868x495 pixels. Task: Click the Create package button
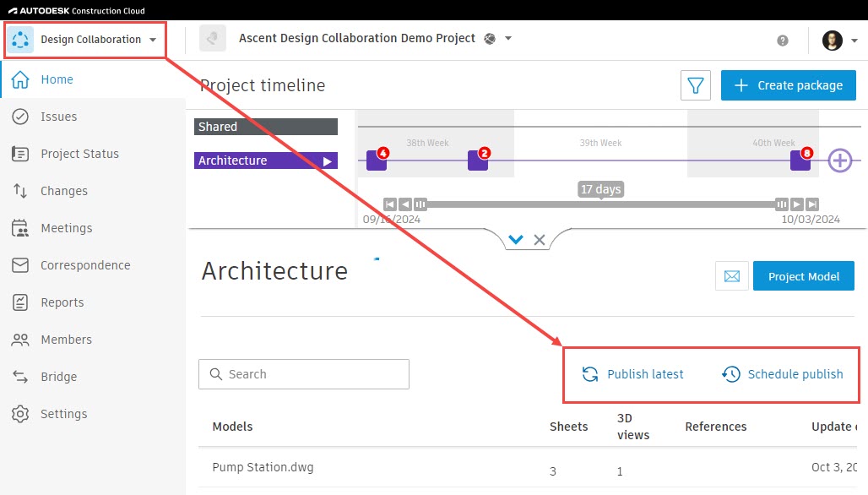point(789,85)
